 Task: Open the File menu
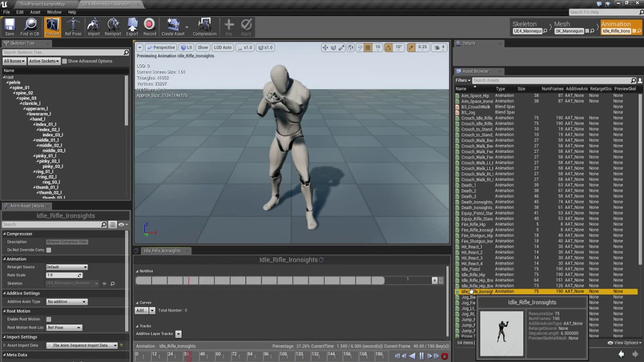click(x=7, y=12)
